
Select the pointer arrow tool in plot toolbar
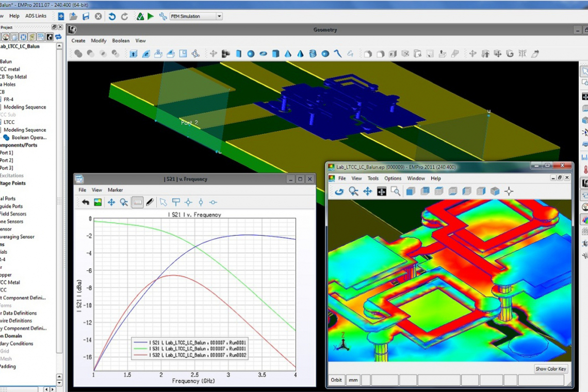point(163,203)
